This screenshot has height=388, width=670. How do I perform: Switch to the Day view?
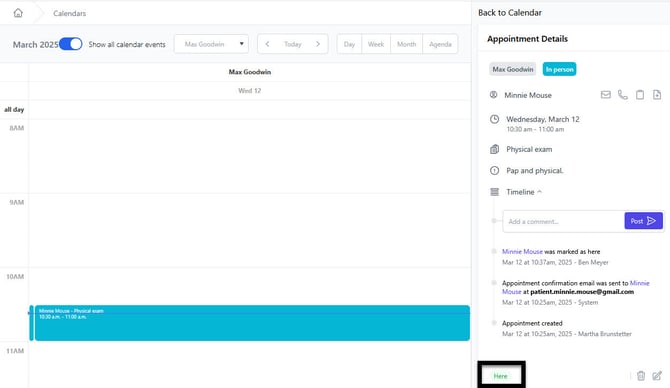pyautogui.click(x=349, y=44)
